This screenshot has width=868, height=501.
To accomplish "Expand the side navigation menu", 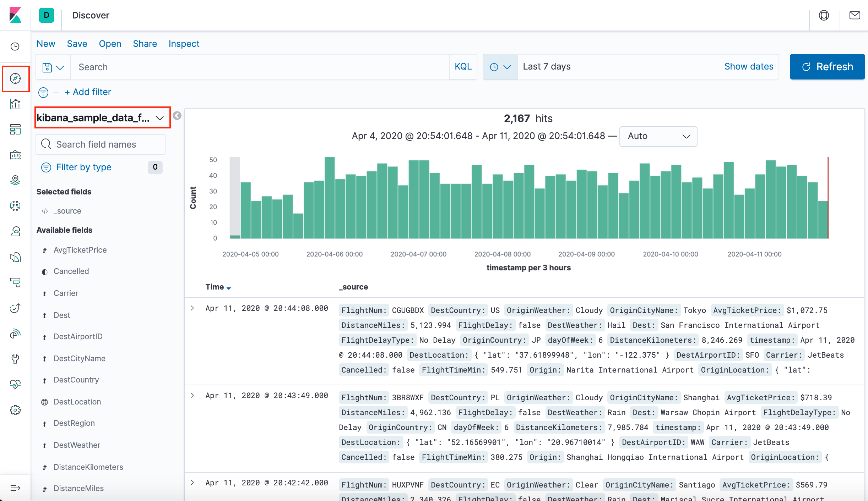I will coord(15,488).
